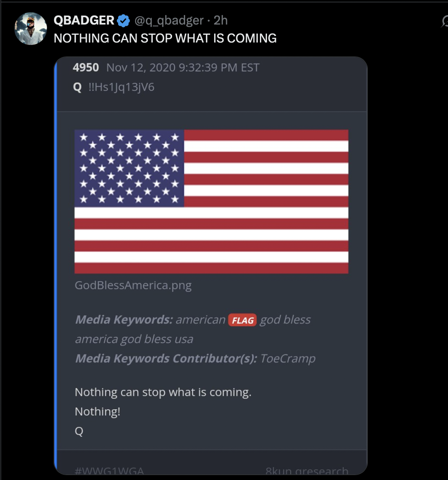Screen dimensions: 448x480
Task: Open the American flag image
Action: point(211,202)
